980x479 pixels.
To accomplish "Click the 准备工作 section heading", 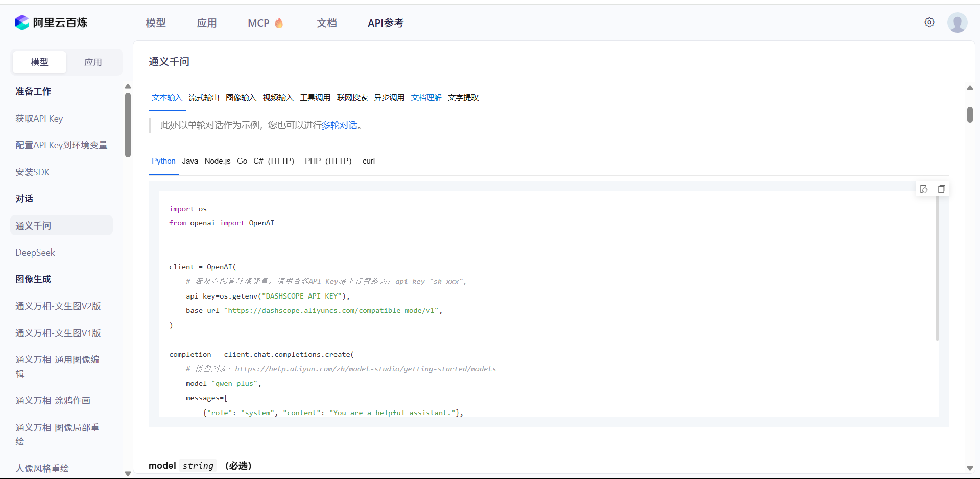I will click(33, 92).
